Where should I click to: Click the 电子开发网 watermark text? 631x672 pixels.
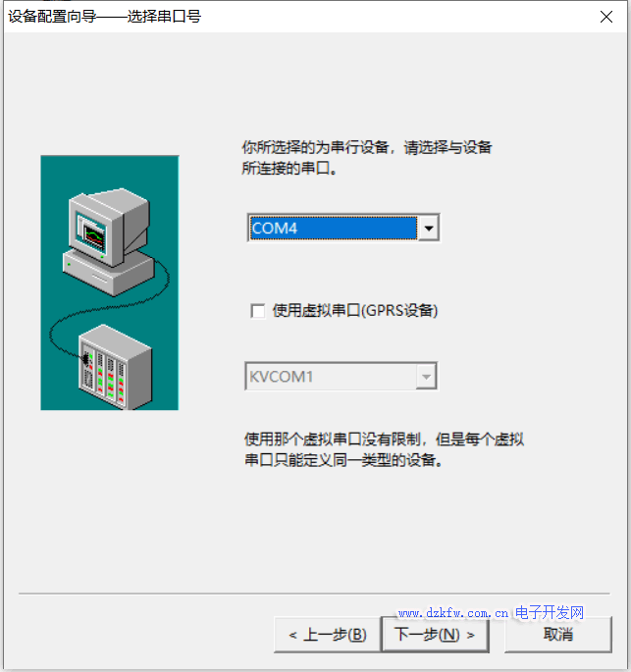[550, 612]
